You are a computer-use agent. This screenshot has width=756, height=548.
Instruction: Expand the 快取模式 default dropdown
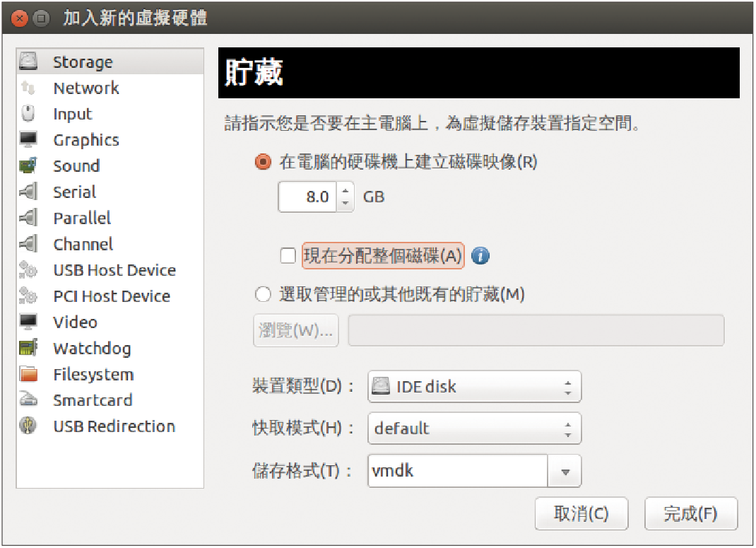[x=474, y=428]
